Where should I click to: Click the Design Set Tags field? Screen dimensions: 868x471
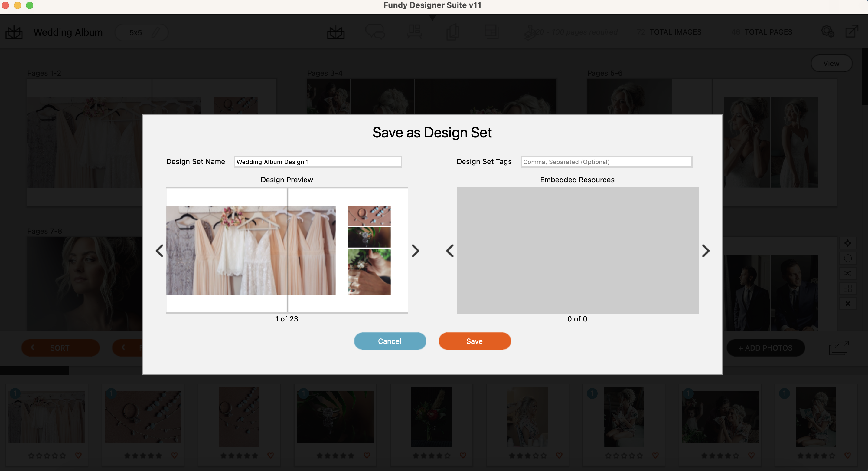coord(606,162)
